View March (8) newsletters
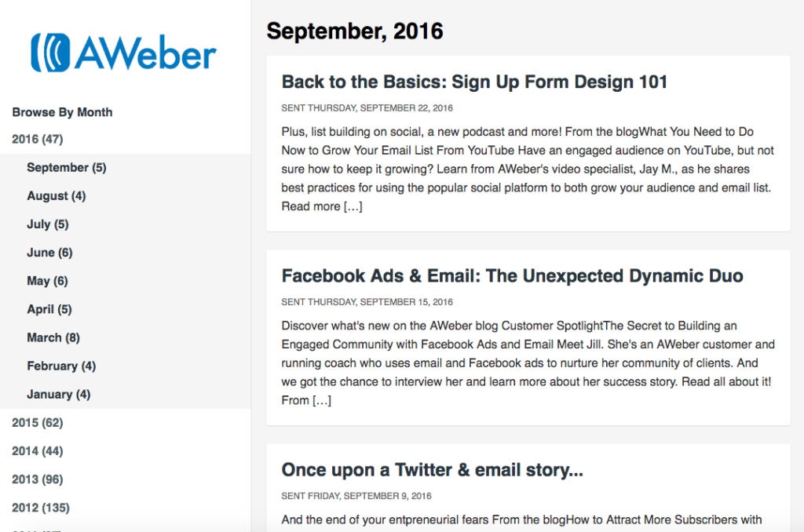Image resolution: width=804 pixels, height=532 pixels. [53, 337]
